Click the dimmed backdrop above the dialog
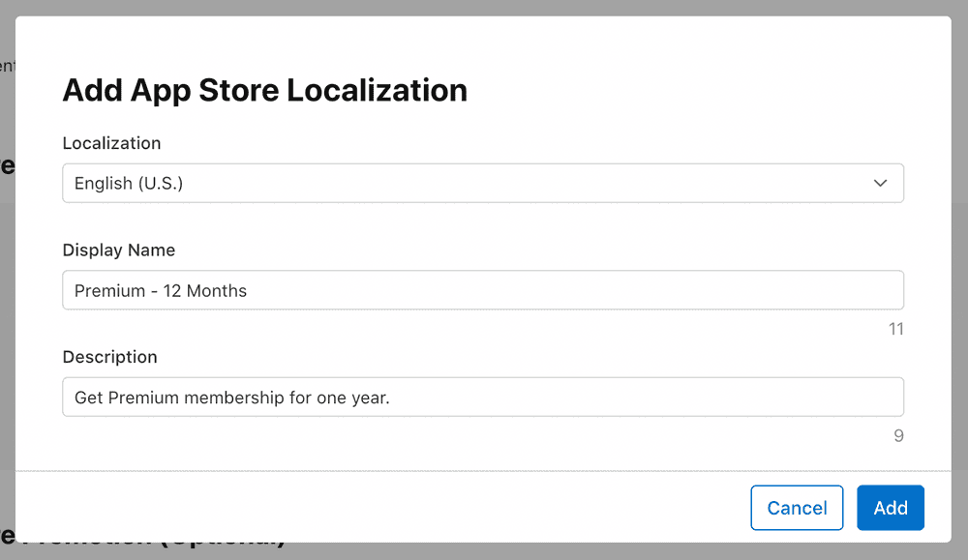Viewport: 968px width, 560px height. click(x=484, y=7)
